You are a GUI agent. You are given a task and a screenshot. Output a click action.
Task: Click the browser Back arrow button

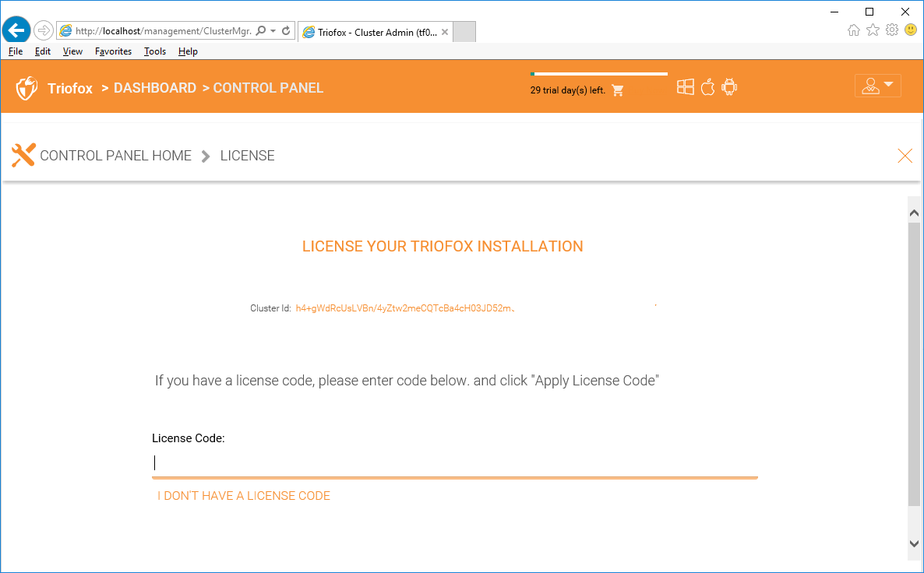point(16,30)
